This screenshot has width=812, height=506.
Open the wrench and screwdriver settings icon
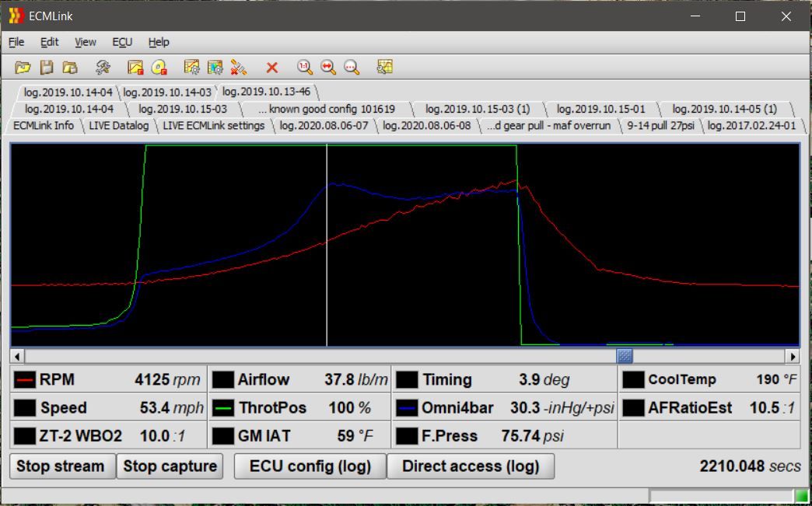pos(103,68)
